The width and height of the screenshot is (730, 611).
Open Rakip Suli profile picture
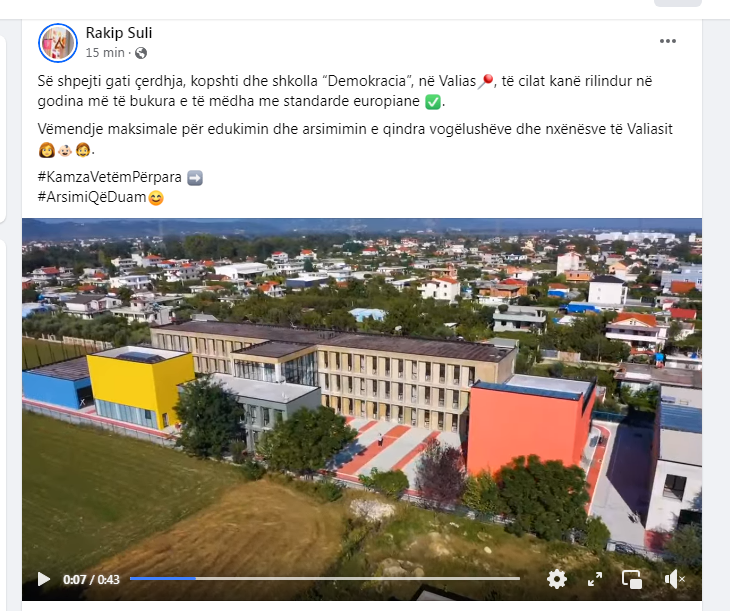pyautogui.click(x=58, y=43)
